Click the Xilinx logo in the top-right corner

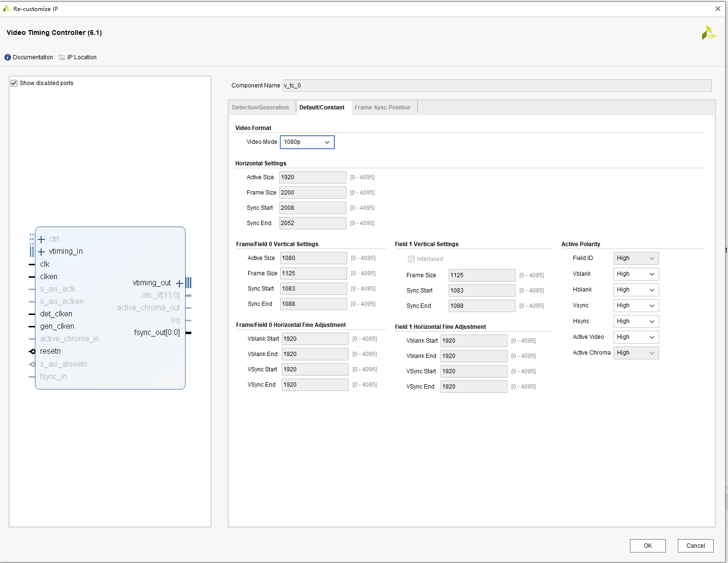(709, 32)
